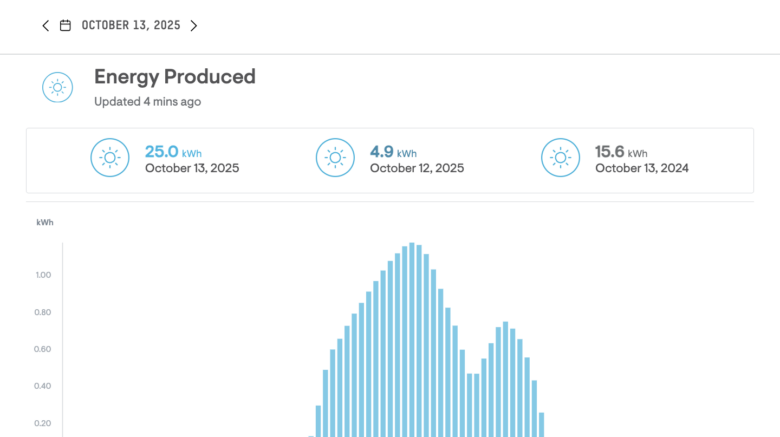Click the kWh y-axis unit label
The height and width of the screenshot is (437, 780).
45,222
